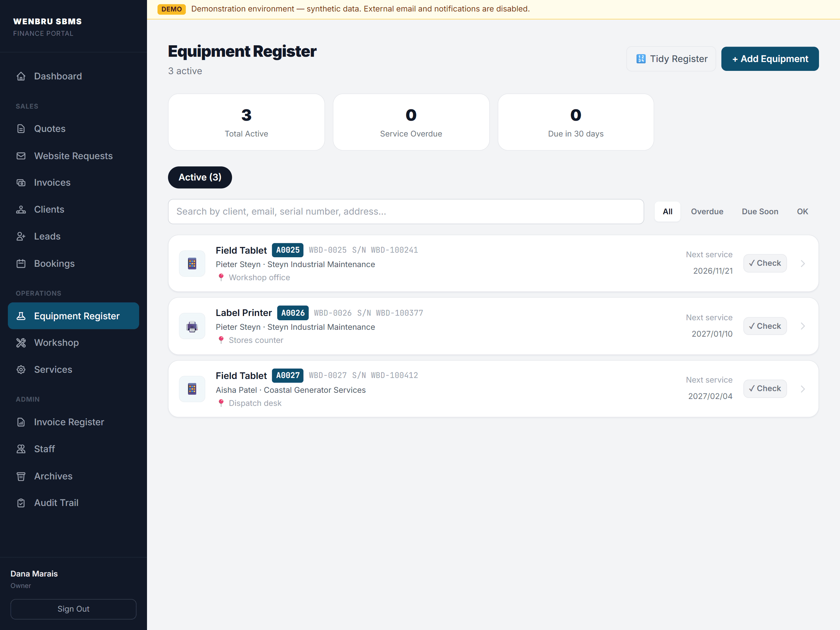Click the Services gear icon
Image resolution: width=840 pixels, height=630 pixels.
21,369
